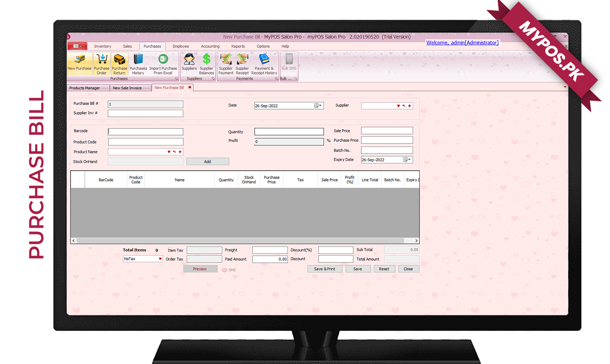Open the Inventory menu tab
This screenshot has width=610, height=364.
click(x=103, y=46)
